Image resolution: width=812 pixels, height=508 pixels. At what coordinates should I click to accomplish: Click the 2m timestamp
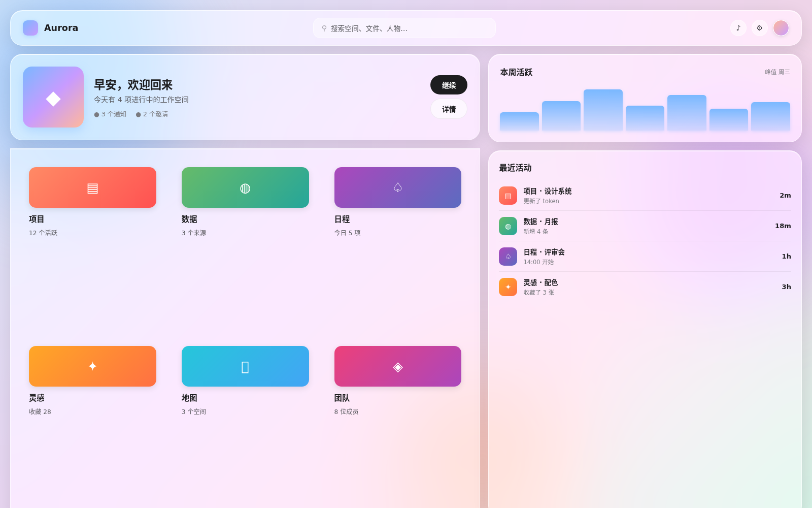(785, 196)
